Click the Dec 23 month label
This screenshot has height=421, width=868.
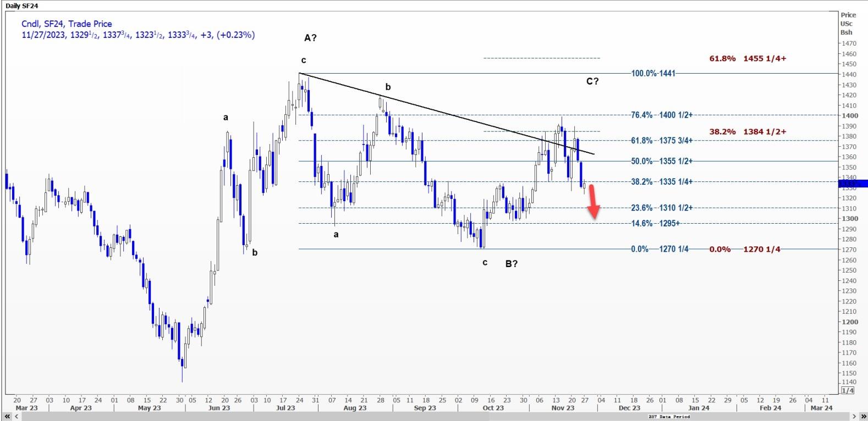click(x=629, y=408)
